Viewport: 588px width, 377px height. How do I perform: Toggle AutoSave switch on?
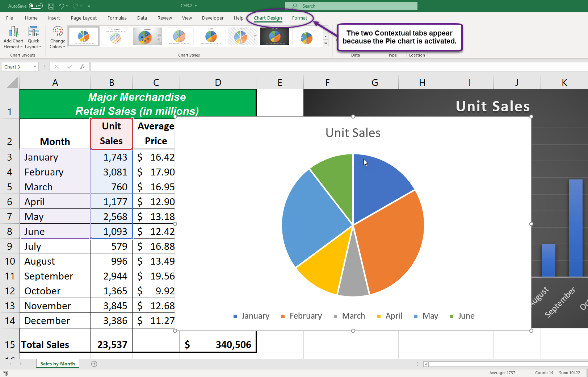(35, 6)
